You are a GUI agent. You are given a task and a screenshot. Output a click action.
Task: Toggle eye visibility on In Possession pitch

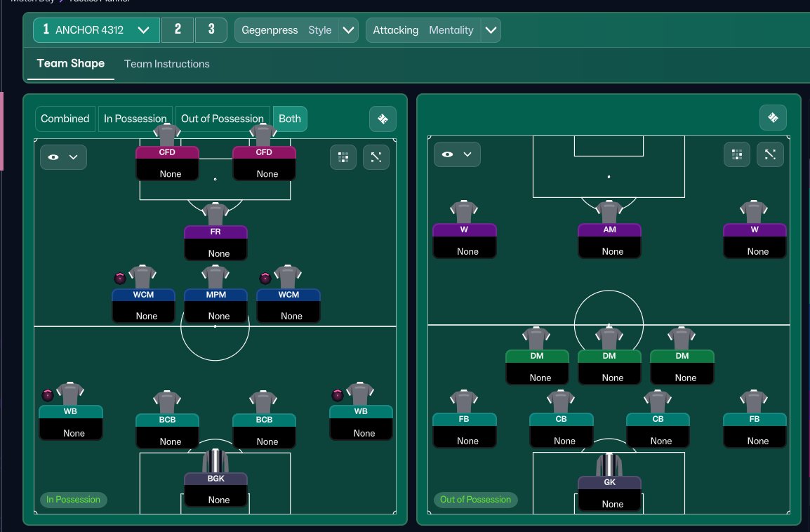click(x=53, y=157)
